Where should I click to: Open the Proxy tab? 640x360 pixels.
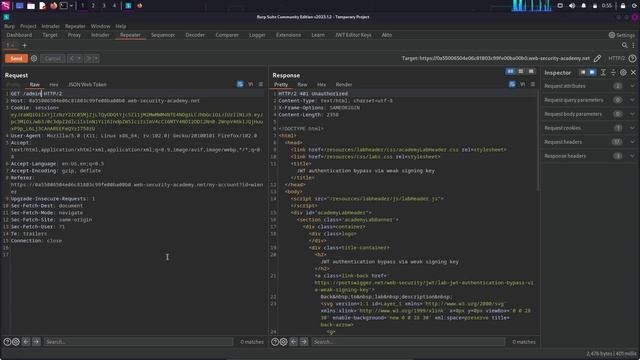tap(74, 35)
